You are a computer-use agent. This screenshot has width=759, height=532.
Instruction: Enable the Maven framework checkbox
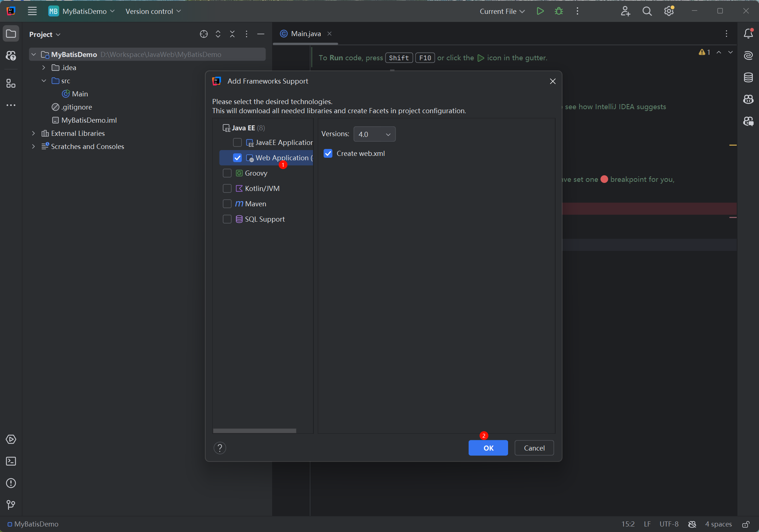[227, 204]
